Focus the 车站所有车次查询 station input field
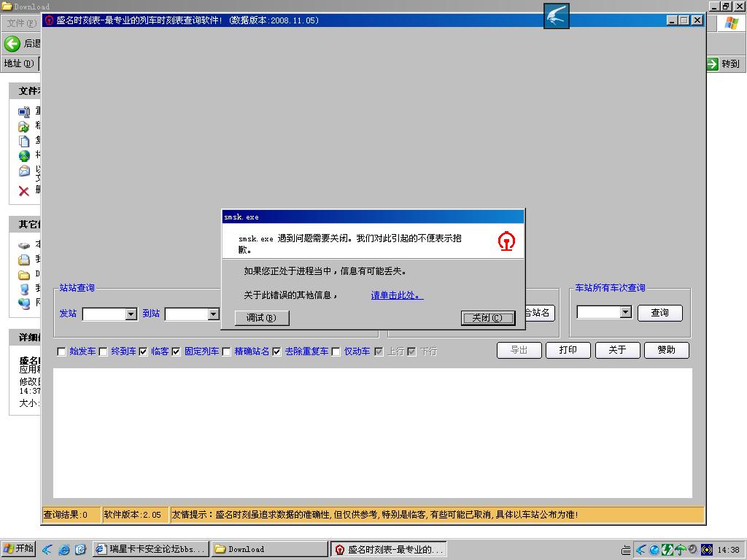747x560 pixels. click(598, 312)
